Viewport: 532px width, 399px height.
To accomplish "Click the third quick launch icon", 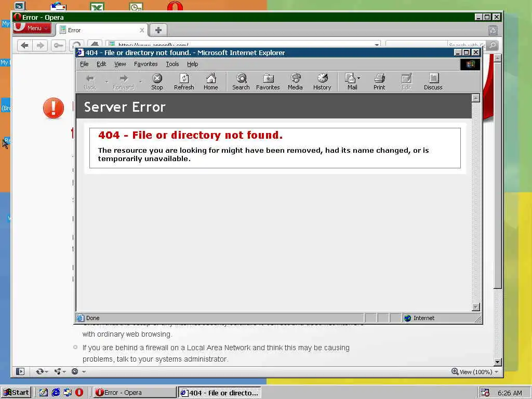I will [68, 393].
